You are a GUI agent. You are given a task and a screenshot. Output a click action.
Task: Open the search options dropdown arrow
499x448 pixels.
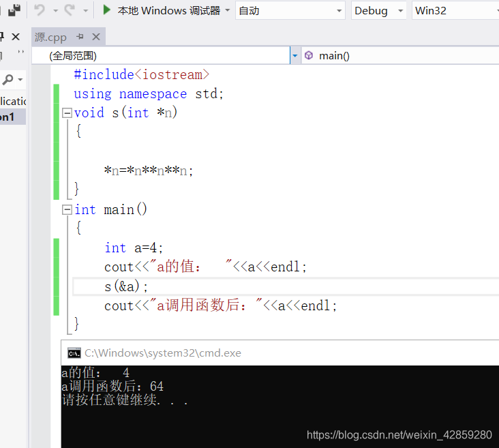point(20,79)
